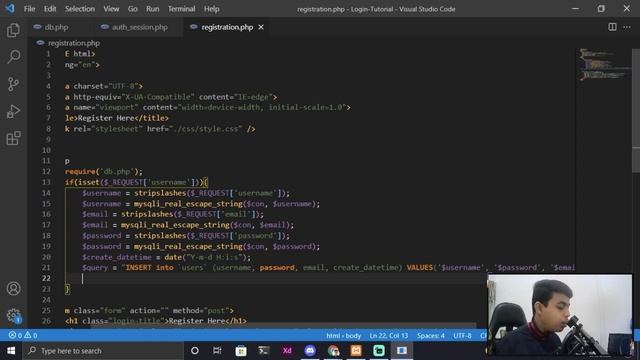Click the html › body breadcrumb in the status bar
The height and width of the screenshot is (360, 640).
click(x=344, y=336)
